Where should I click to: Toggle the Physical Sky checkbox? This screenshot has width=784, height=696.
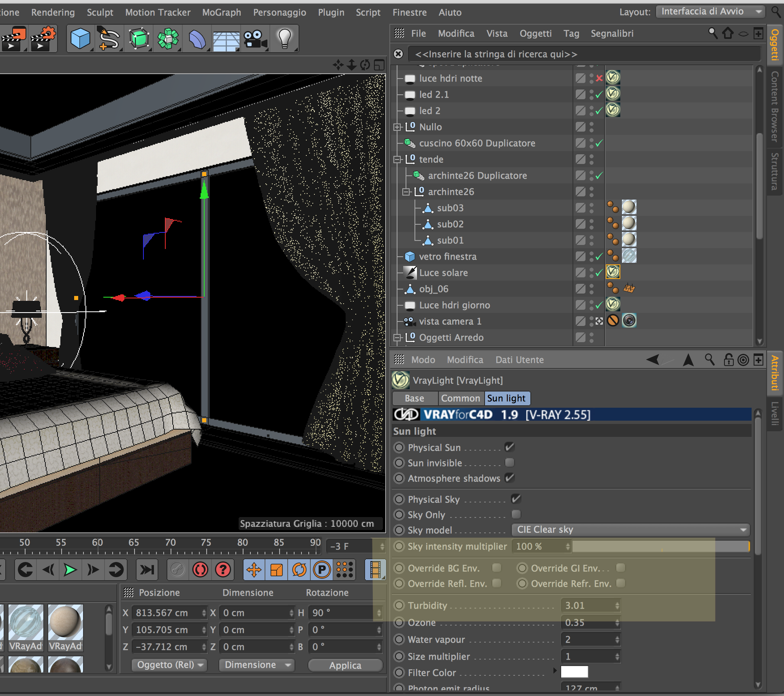516,499
